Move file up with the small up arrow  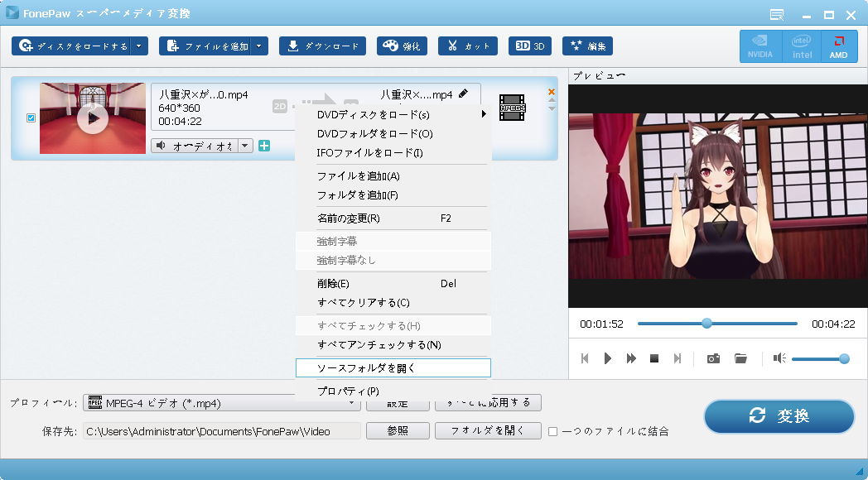pos(552,101)
